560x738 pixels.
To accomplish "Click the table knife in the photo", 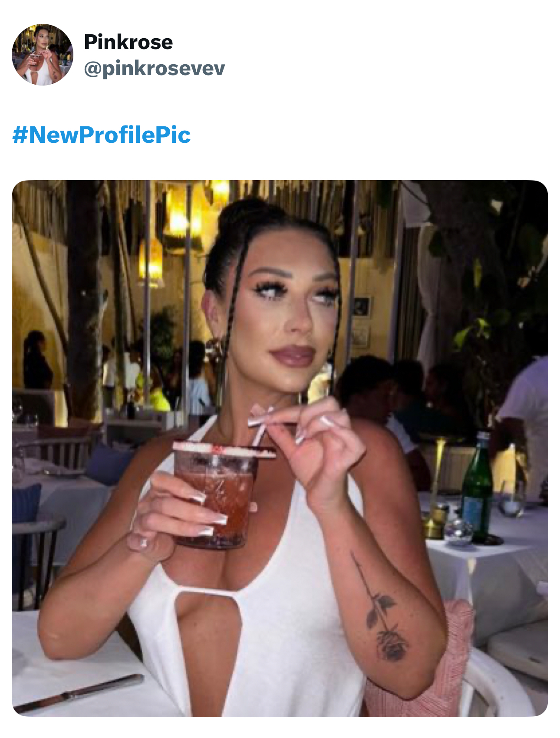I will 79,692.
